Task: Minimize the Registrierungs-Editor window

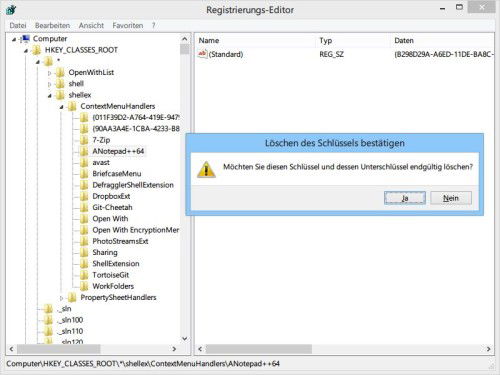Action: click(442, 9)
